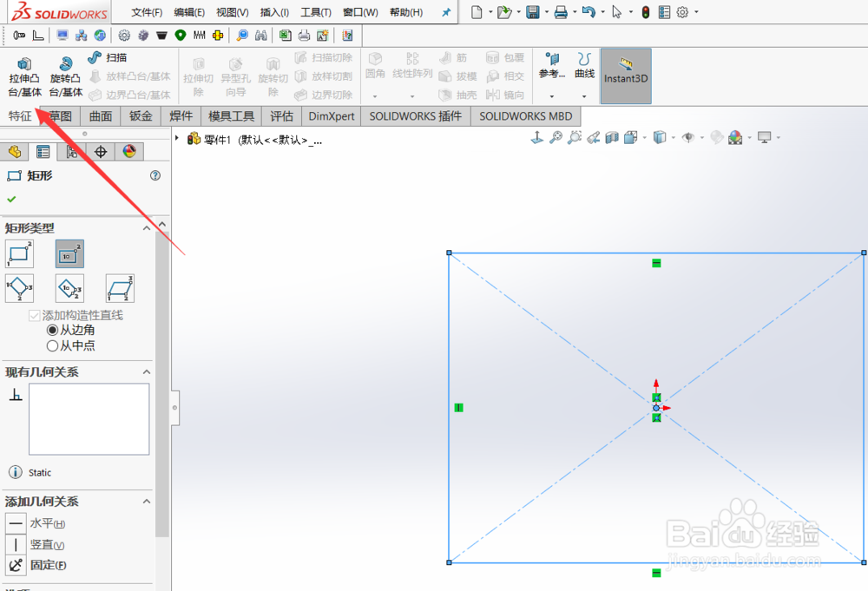This screenshot has width=868, height=591.
Task: Click the Print icon in title toolbar
Action: pos(561,11)
